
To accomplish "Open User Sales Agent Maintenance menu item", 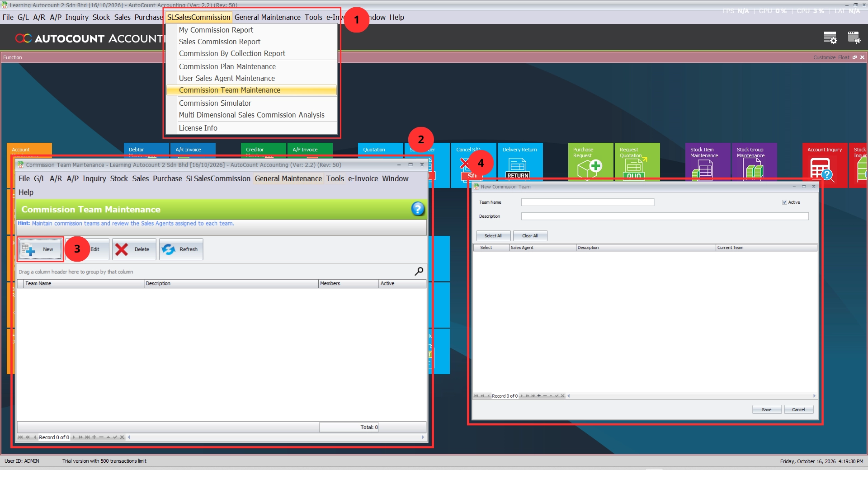I will point(251,78).
